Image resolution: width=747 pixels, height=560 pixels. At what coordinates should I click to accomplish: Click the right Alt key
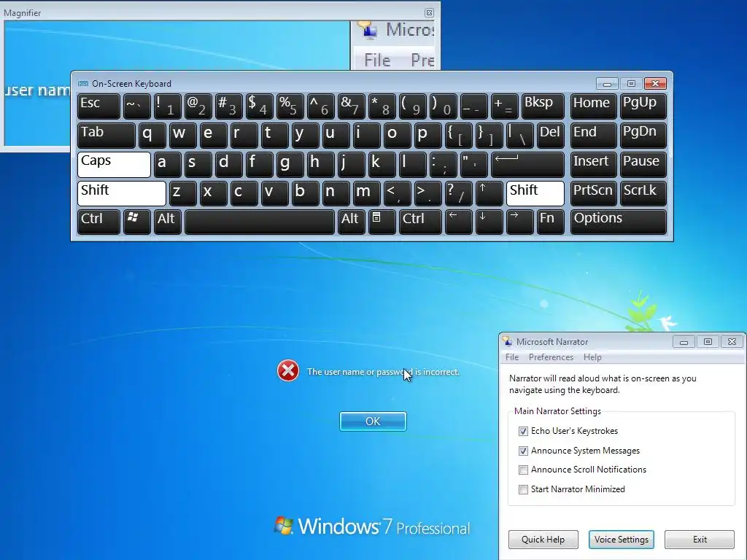pyautogui.click(x=351, y=222)
